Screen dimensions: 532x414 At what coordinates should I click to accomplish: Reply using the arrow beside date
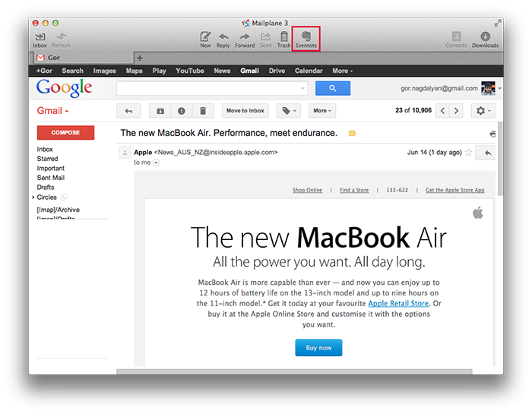(487, 153)
